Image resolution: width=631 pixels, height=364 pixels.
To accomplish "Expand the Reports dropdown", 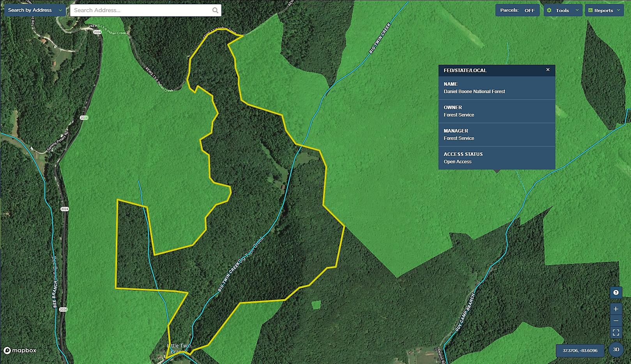I will point(604,11).
